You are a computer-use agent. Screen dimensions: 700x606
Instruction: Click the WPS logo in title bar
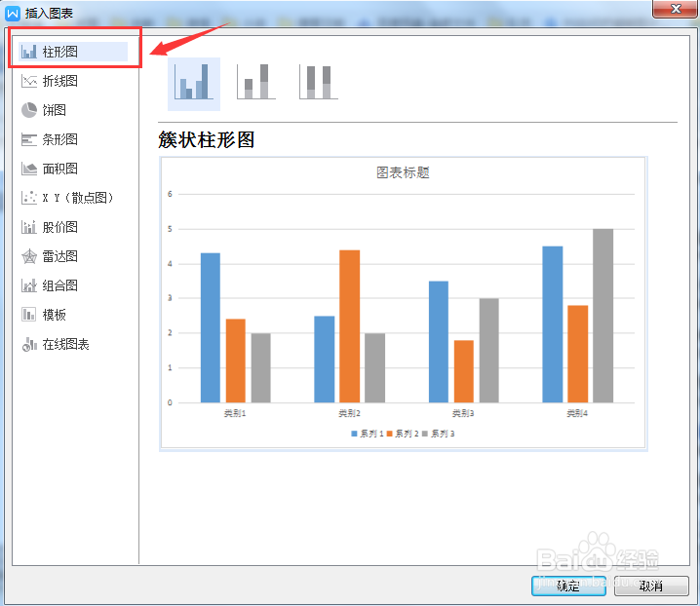(x=13, y=13)
